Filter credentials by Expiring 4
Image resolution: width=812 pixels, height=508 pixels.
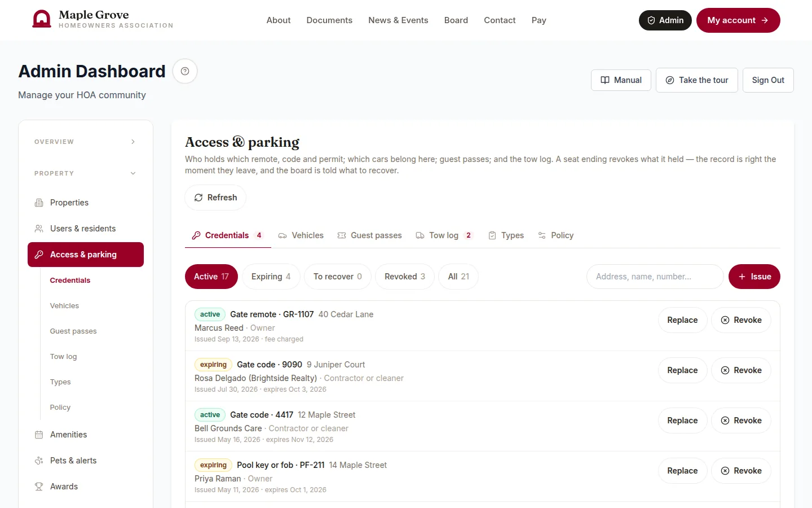coord(271,277)
